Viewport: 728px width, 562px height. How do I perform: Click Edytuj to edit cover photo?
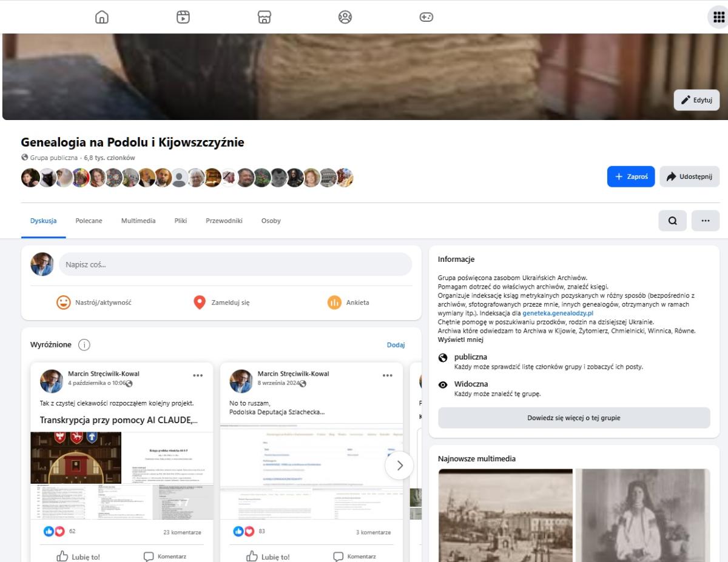pyautogui.click(x=696, y=100)
